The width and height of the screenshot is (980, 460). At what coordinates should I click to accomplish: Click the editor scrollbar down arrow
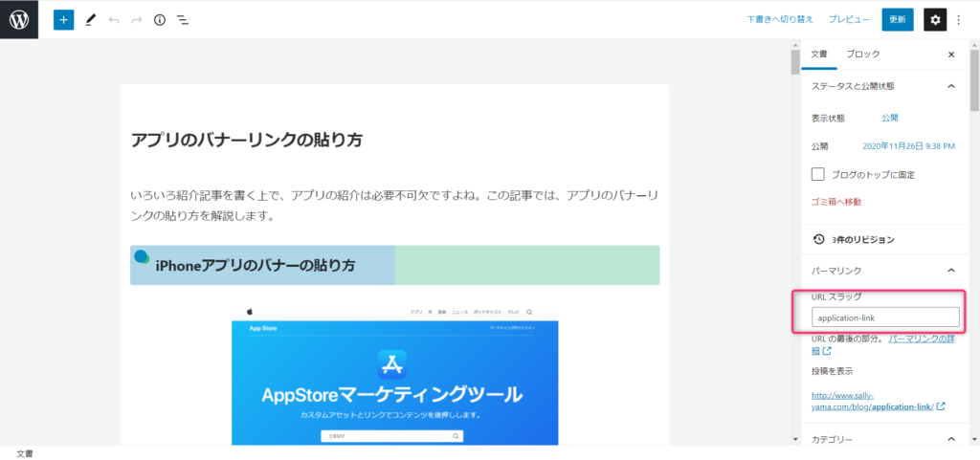pyautogui.click(x=795, y=440)
